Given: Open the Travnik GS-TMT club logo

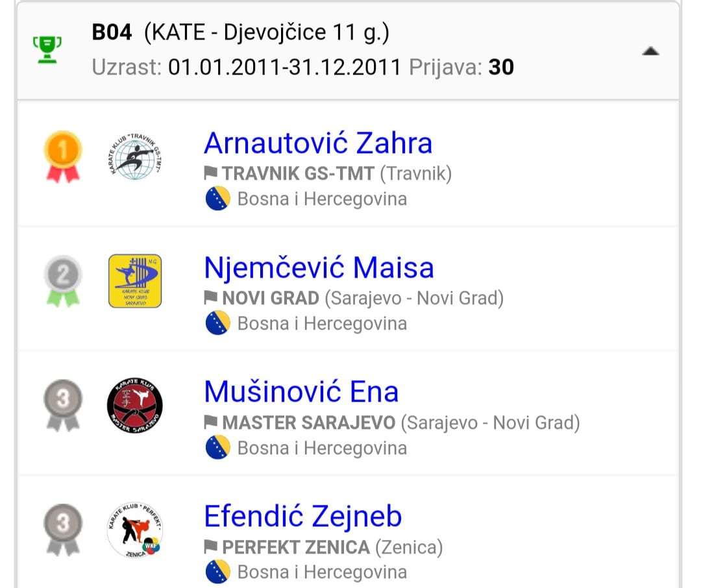Looking at the screenshot, I should tap(134, 156).
